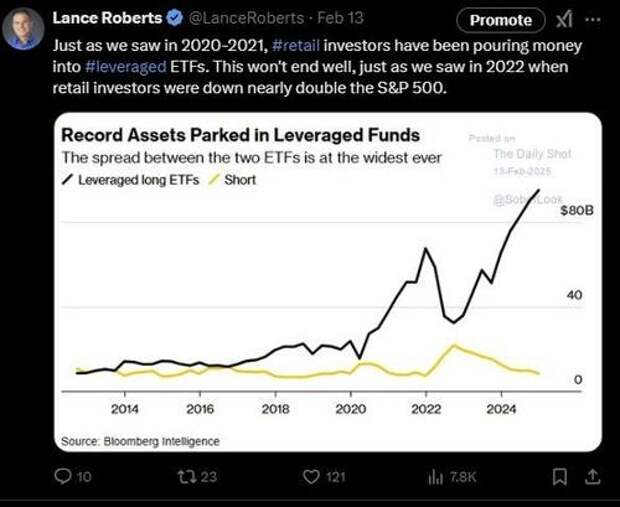Click the Promote button
This screenshot has width=620, height=507.
[501, 20]
